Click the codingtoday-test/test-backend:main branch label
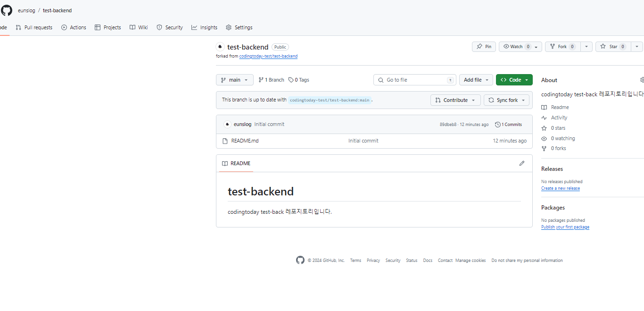Viewport: 644px width, 311px height. tap(330, 100)
